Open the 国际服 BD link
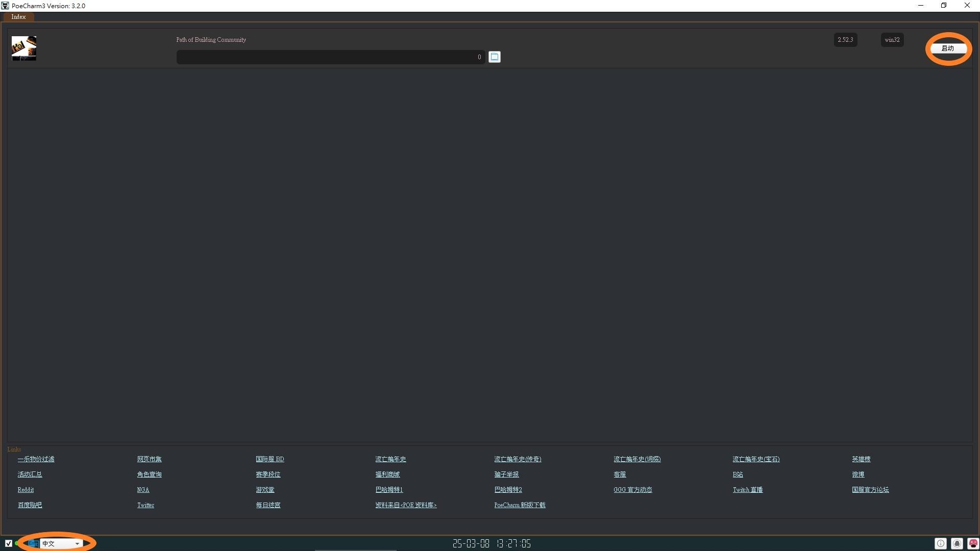The image size is (980, 551). [270, 459]
